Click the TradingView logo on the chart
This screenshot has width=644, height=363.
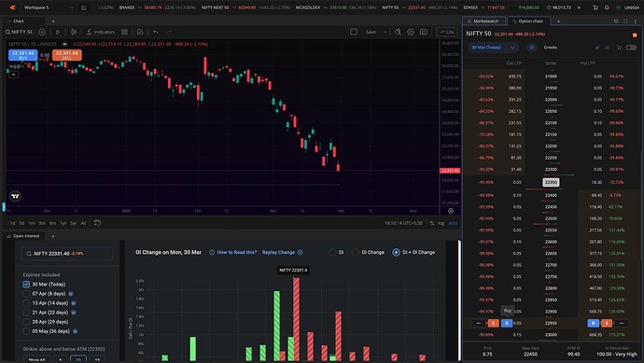click(x=15, y=196)
